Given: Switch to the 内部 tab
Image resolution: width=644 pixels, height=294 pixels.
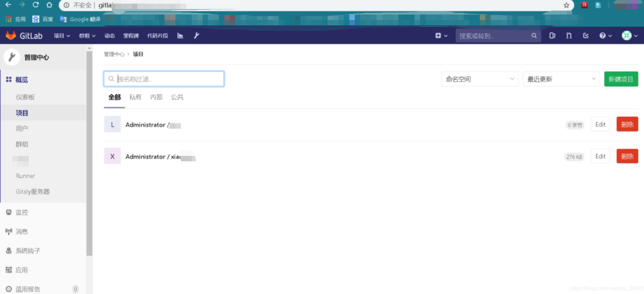Looking at the screenshot, I should click(x=156, y=97).
